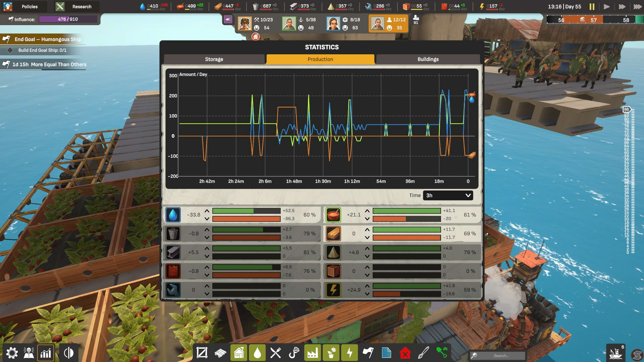Viewport: 644px width, 362px height.
Task: Click up arrow next to water -33.8
Action: coord(207,211)
